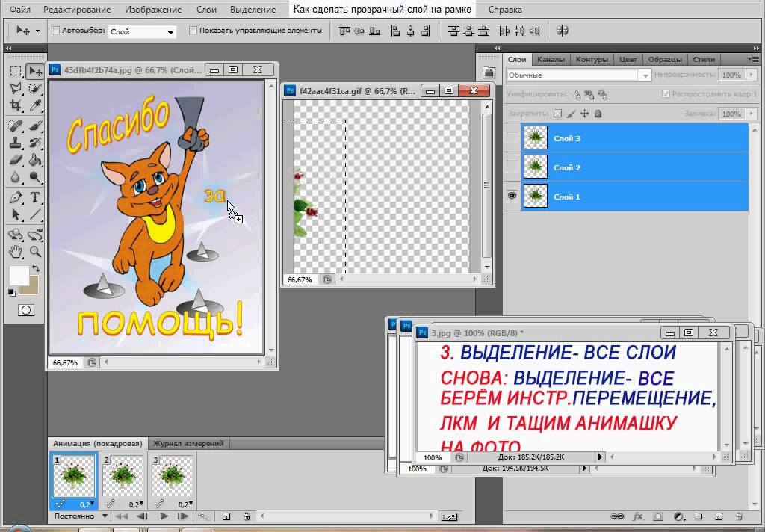Screen dimensions: 765x532
Task: Select the 3D Orbit camera tool
Action: click(35, 235)
